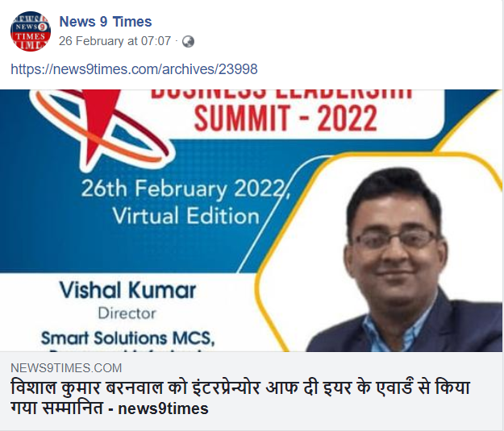Click the cropped Business Leadership heading
Image resolution: width=504 pixels, height=431 pixels.
(x=281, y=93)
